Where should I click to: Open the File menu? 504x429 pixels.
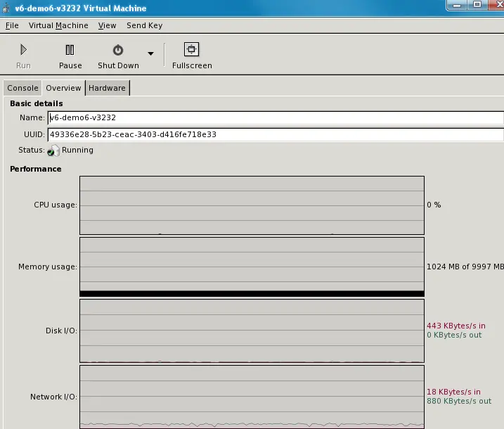[12, 25]
